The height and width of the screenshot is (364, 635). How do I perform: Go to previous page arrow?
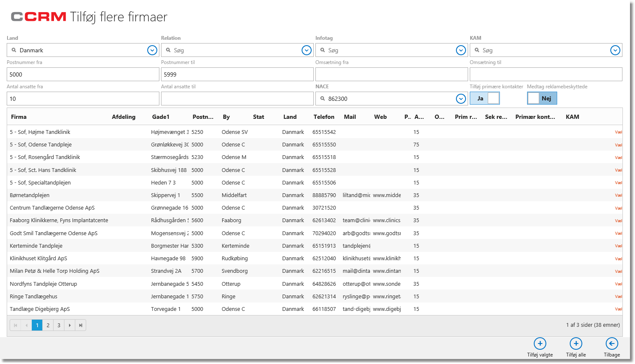[x=26, y=325]
